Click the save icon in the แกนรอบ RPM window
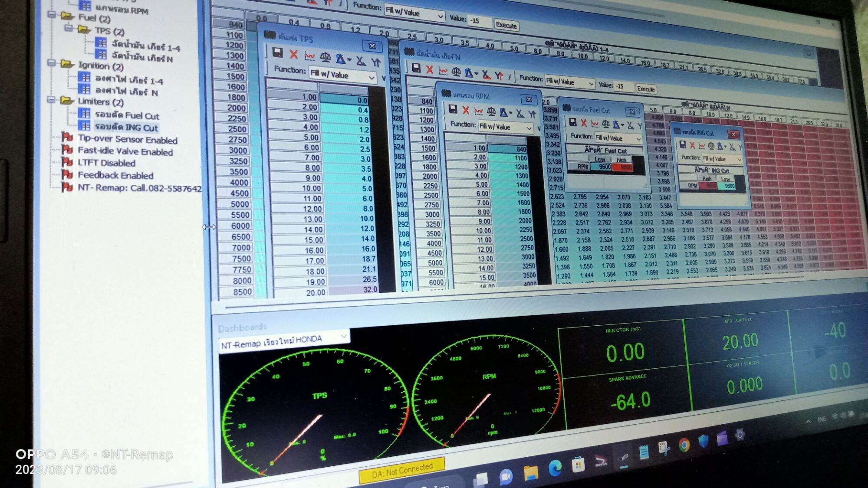 pos(453,109)
